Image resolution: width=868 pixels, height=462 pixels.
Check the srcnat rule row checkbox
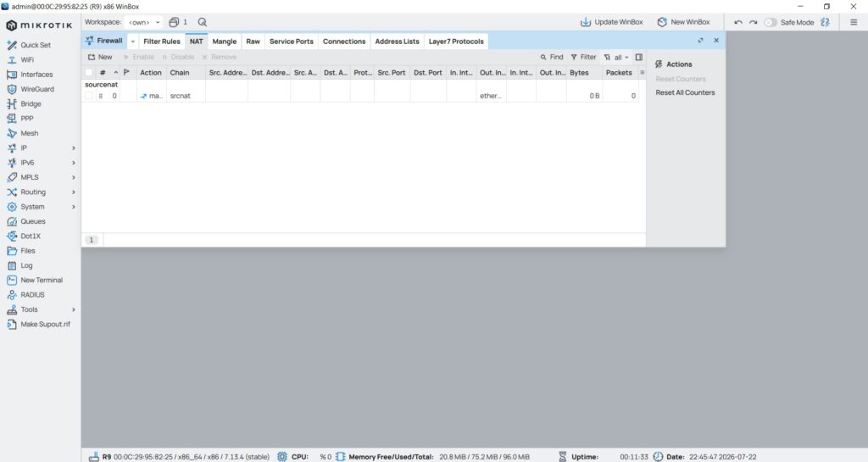(88, 96)
